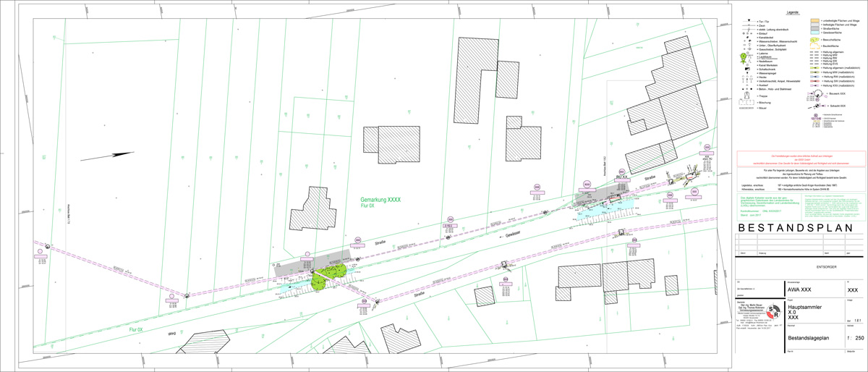This screenshot has width=868, height=372.
Task: Click the green tree cluster on the plan
Action: (329, 276)
